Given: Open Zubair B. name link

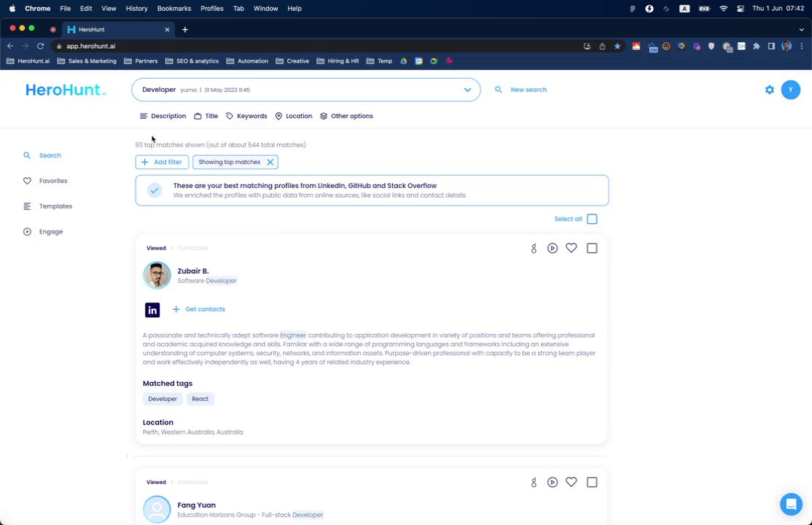Looking at the screenshot, I should pyautogui.click(x=193, y=271).
